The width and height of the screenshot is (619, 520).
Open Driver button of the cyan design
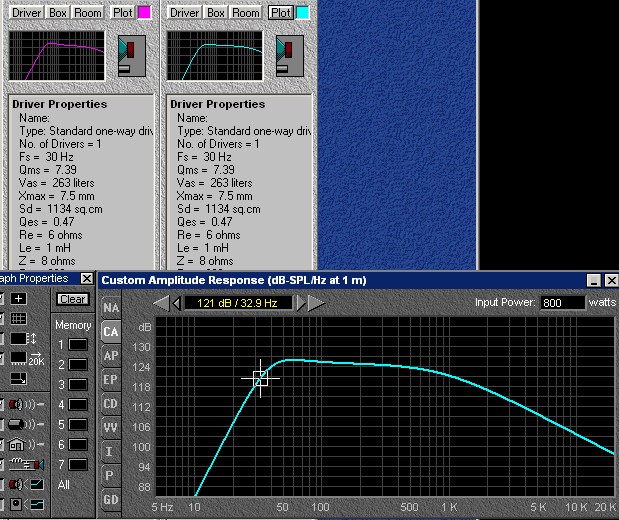tap(184, 13)
